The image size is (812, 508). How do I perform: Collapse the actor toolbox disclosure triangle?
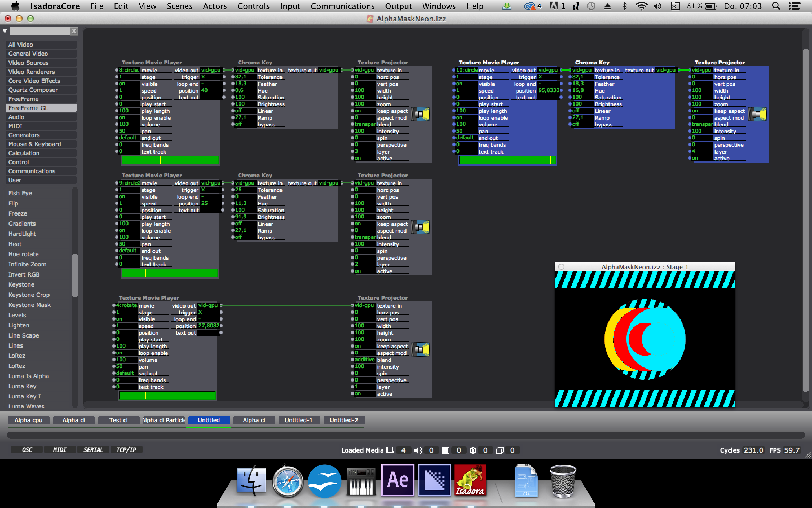[x=5, y=31]
